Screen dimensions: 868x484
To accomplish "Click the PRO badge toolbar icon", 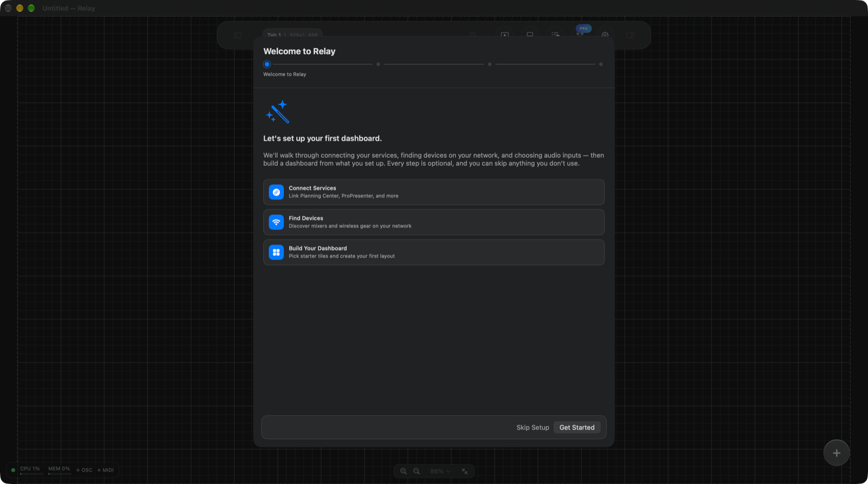I will pos(583,29).
